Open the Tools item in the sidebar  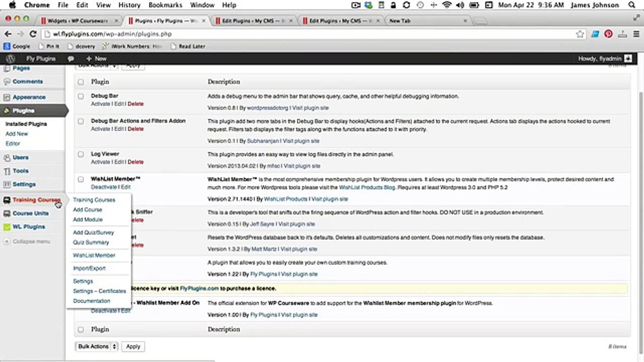coord(20,171)
